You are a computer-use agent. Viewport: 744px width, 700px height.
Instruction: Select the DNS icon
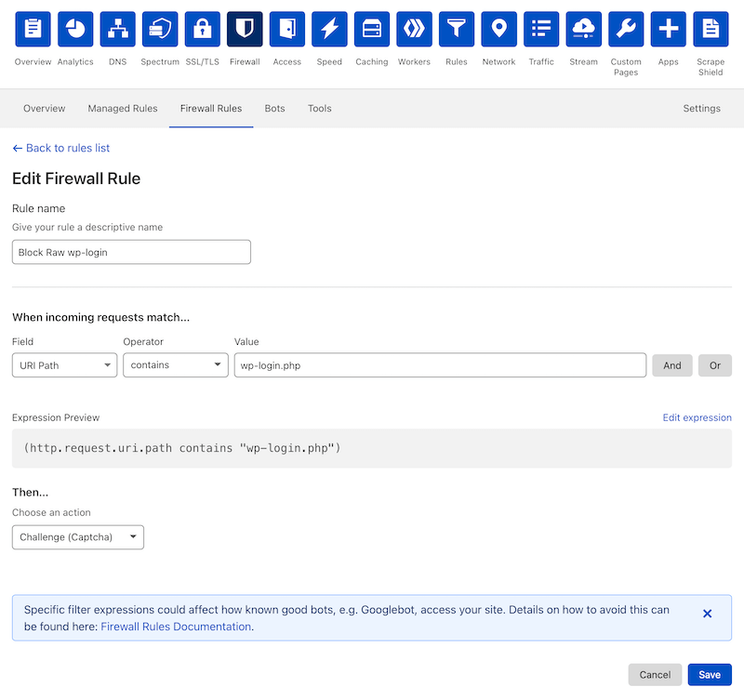(117, 29)
